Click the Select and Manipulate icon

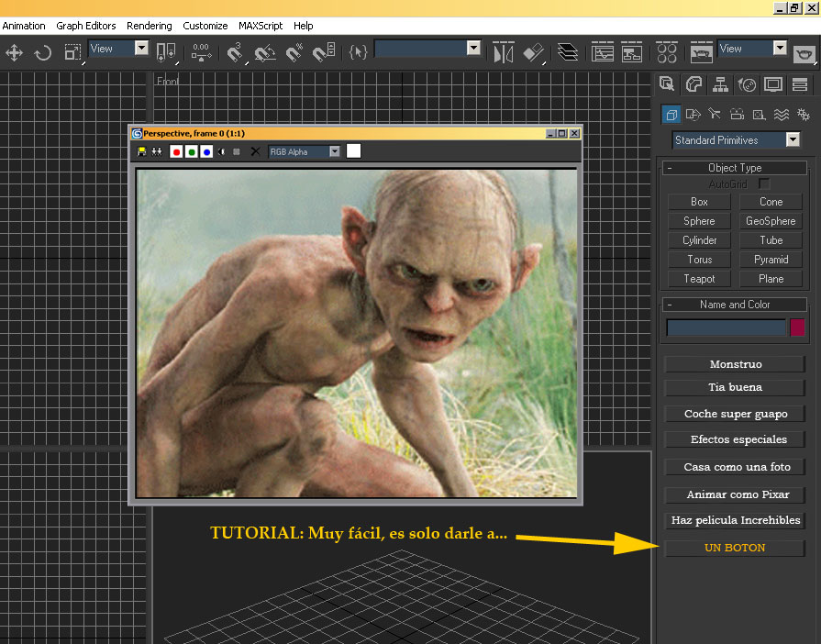point(202,52)
